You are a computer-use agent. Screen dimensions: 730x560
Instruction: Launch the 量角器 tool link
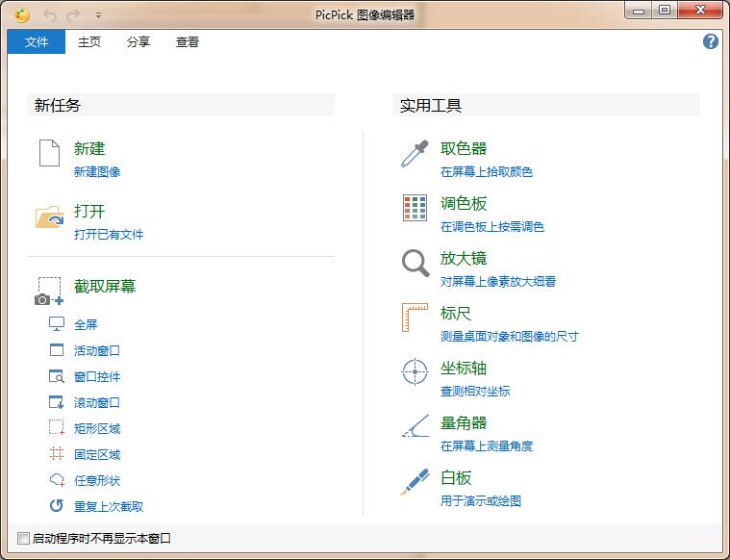click(x=464, y=423)
